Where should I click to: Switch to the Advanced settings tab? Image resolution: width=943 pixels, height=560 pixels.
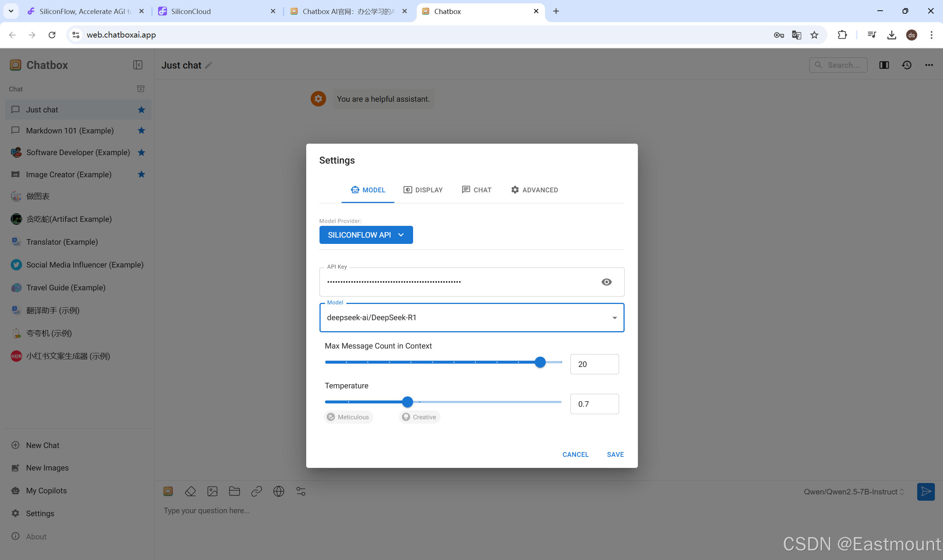click(x=534, y=190)
